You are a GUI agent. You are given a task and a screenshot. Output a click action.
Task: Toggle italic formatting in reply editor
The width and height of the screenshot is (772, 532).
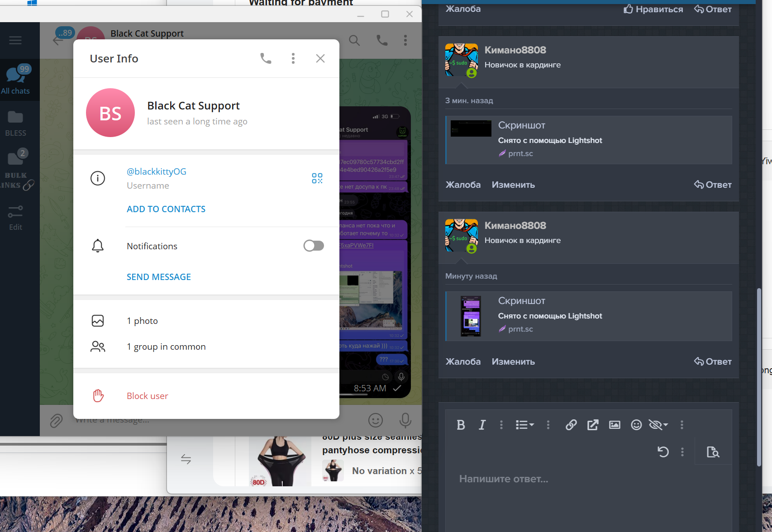pyautogui.click(x=482, y=425)
